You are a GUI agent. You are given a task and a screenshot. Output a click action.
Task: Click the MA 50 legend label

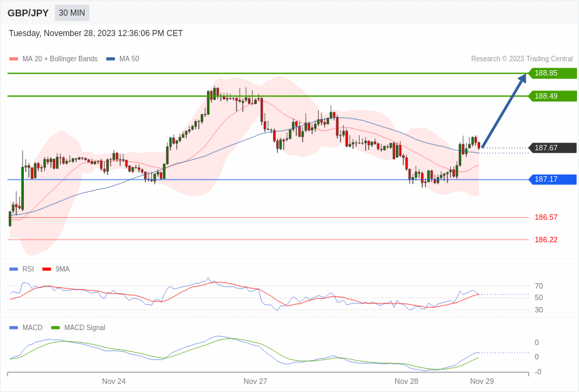(x=129, y=59)
